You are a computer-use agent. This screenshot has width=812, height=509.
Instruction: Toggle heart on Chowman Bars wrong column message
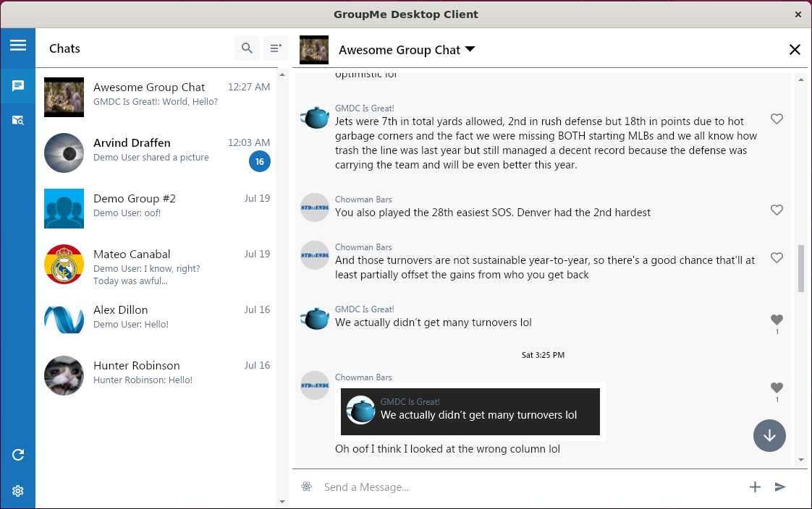pyautogui.click(x=777, y=388)
